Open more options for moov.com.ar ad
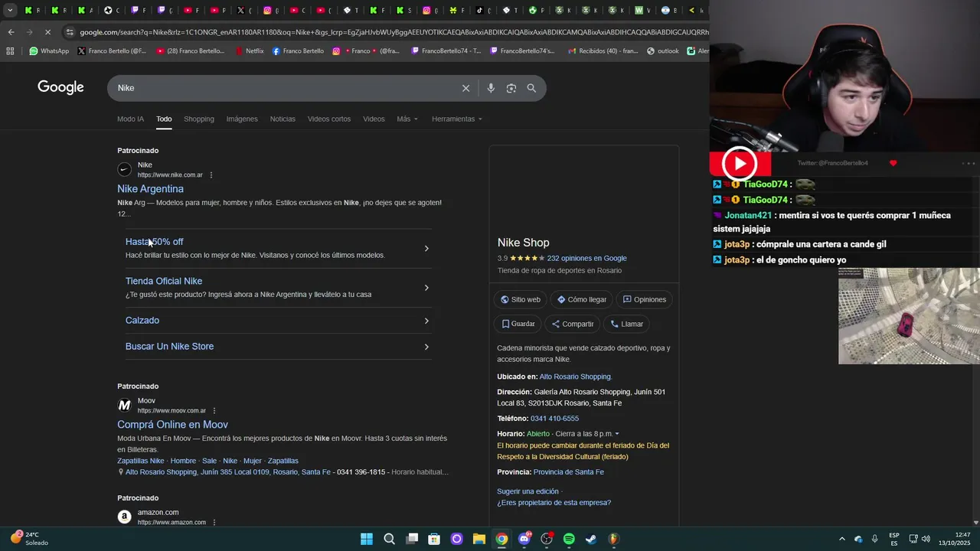Image resolution: width=980 pixels, height=551 pixels. coord(214,411)
